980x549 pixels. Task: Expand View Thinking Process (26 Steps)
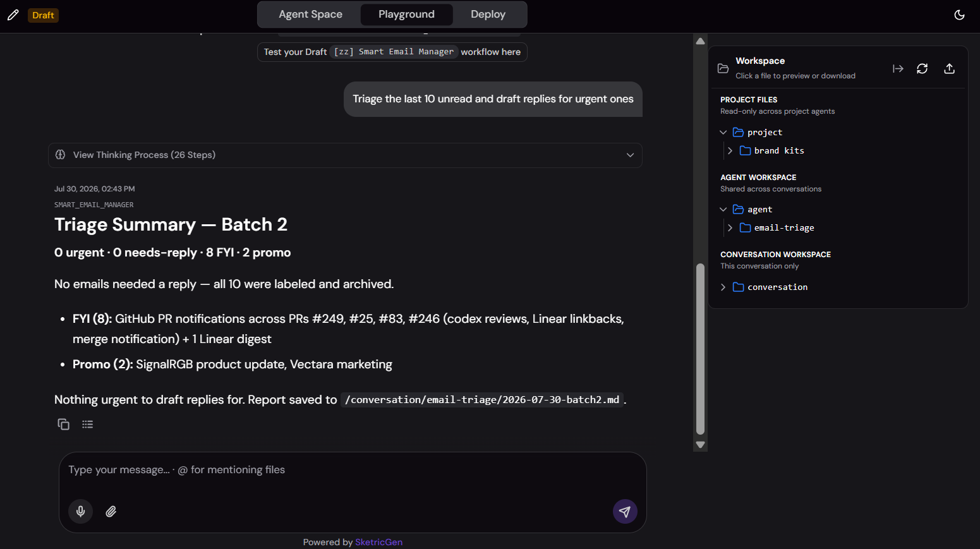pyautogui.click(x=345, y=155)
